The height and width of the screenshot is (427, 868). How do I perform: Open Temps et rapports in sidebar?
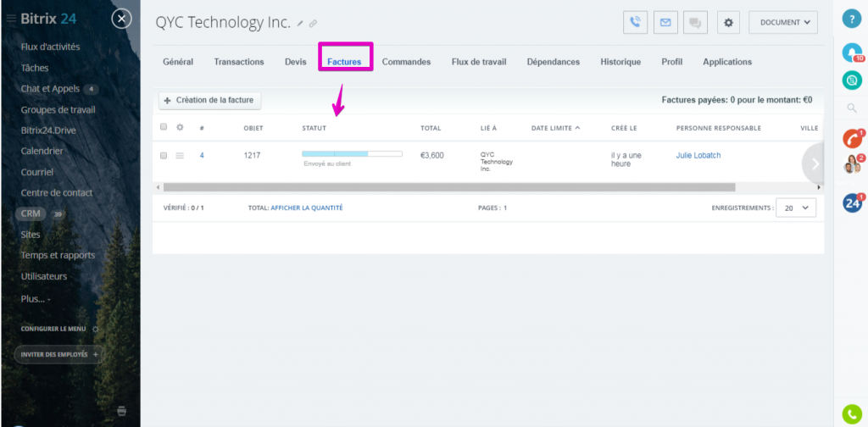58,255
